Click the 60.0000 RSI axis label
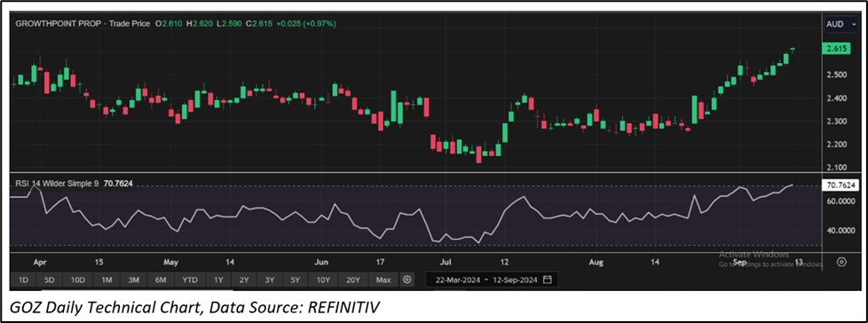This screenshot has height=323, width=868. [840, 202]
